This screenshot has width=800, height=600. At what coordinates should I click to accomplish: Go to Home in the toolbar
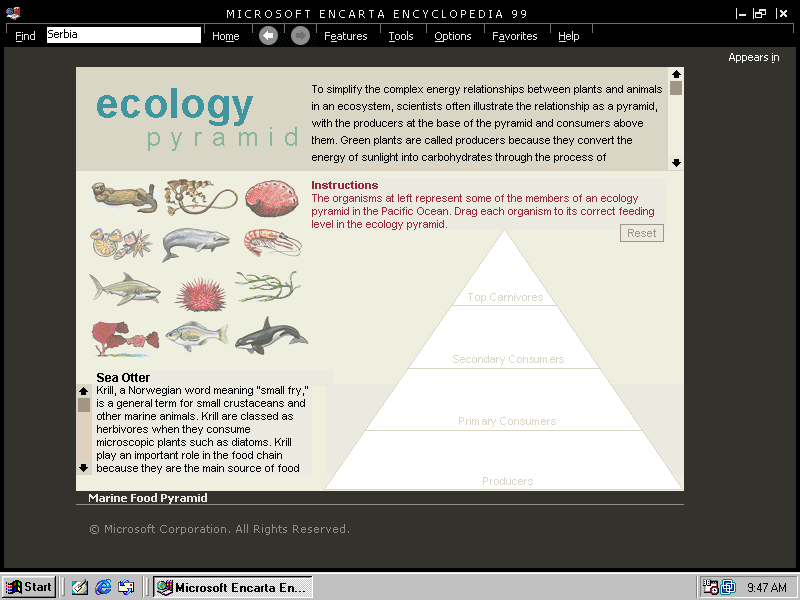225,36
